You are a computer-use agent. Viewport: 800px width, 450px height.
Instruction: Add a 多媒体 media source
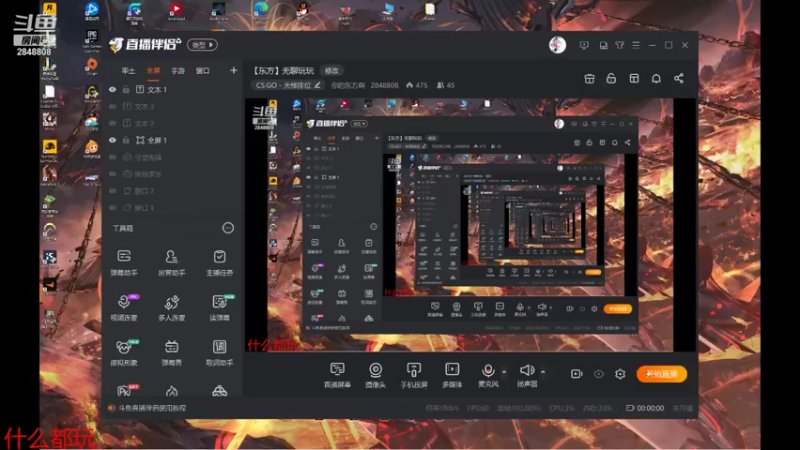coord(452,375)
